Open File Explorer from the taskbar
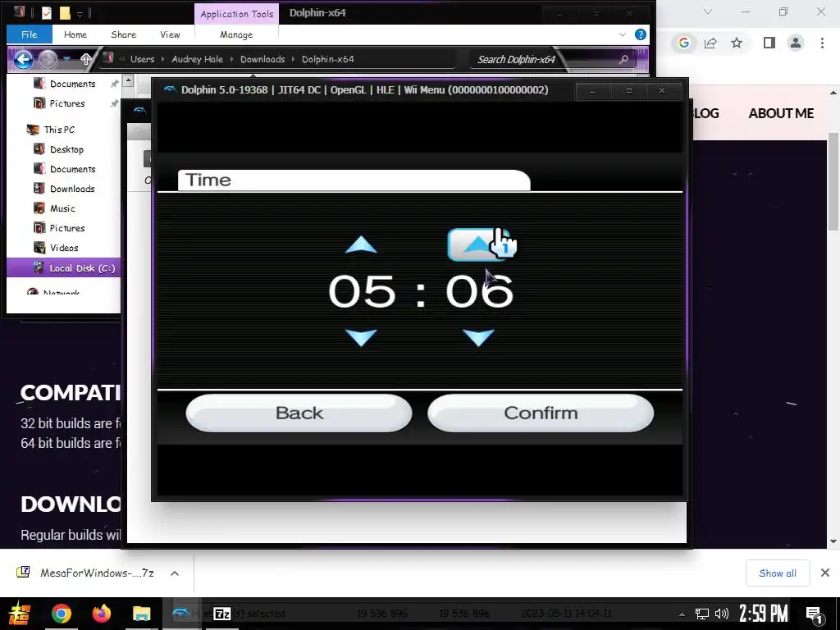Image resolution: width=840 pixels, height=630 pixels. 141,614
